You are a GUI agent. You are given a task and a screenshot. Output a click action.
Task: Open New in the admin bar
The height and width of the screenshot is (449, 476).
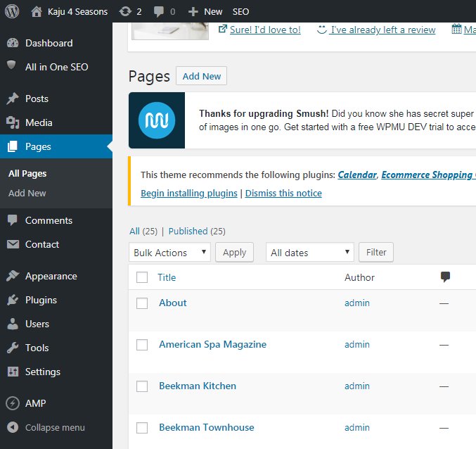tap(213, 11)
